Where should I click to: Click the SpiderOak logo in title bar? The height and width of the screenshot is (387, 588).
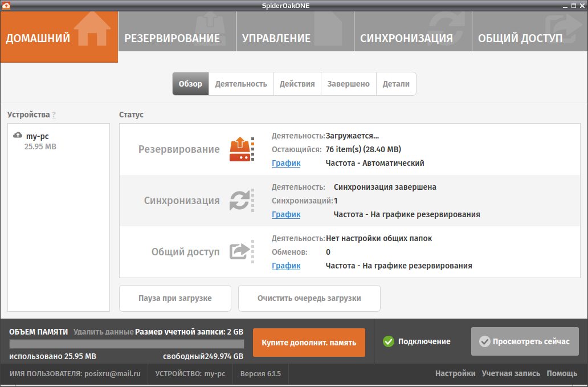6,5
